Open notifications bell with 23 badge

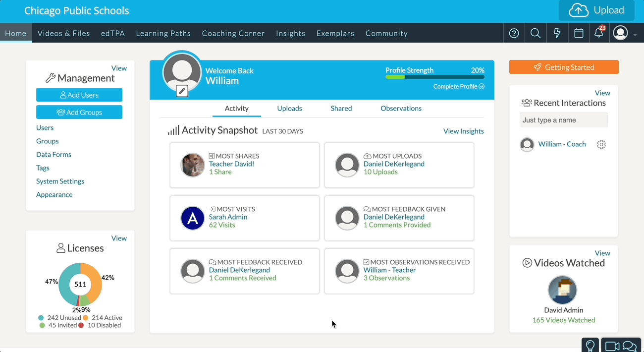tap(599, 33)
